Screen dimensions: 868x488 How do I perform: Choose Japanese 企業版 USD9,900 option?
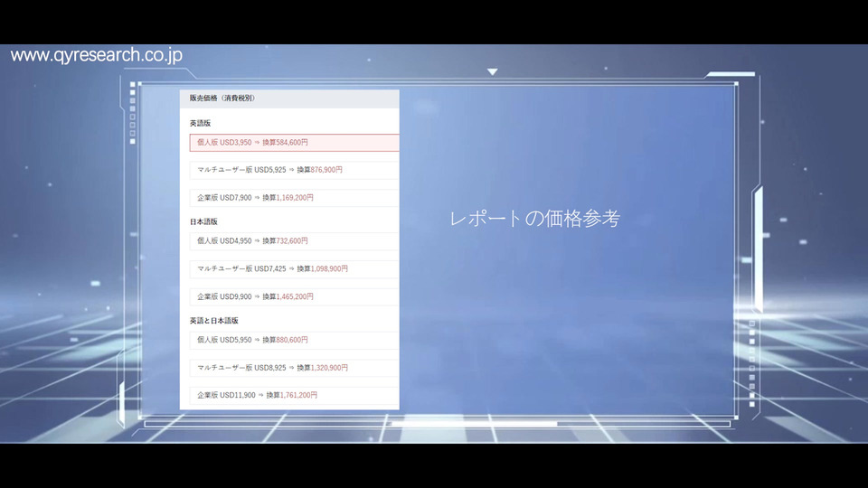[x=295, y=296]
